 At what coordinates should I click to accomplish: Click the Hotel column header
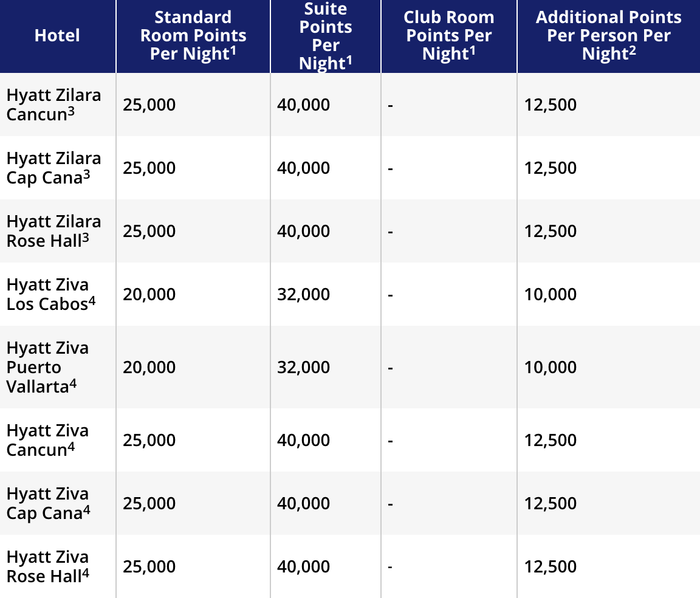[x=57, y=35]
